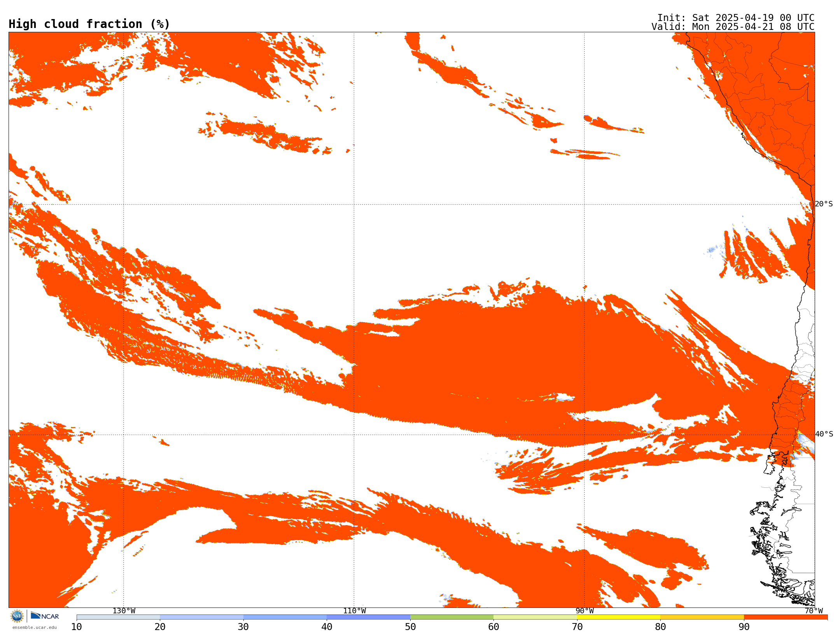Select the 'Valid: Mon 2025-04-21 08 UTC' text
The height and width of the screenshot is (632, 840).
[x=733, y=27]
